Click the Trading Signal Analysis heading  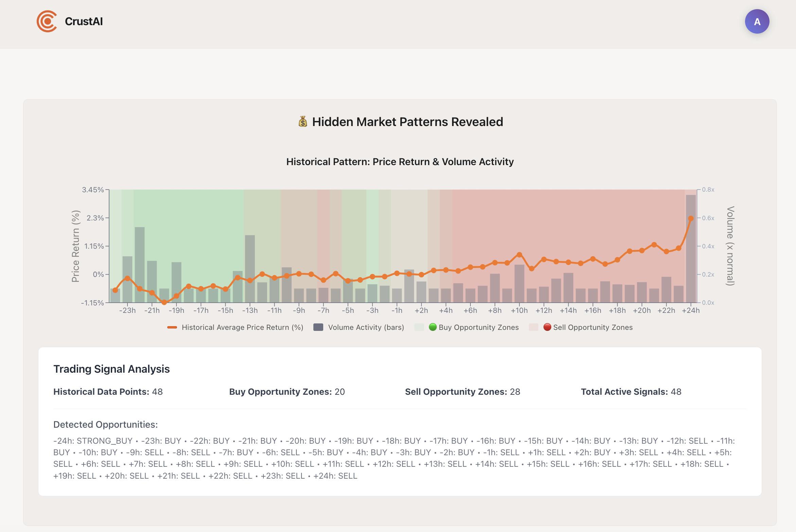pyautogui.click(x=111, y=369)
